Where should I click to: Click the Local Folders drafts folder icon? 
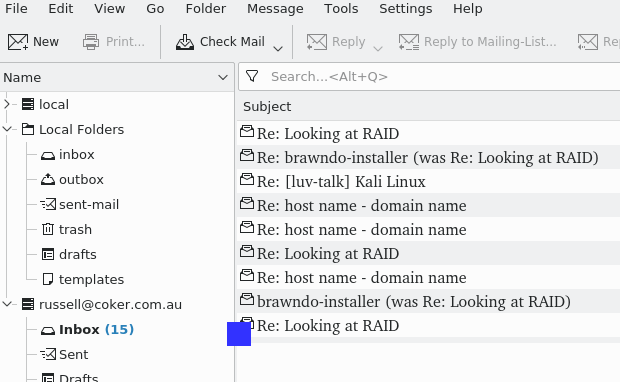click(48, 254)
